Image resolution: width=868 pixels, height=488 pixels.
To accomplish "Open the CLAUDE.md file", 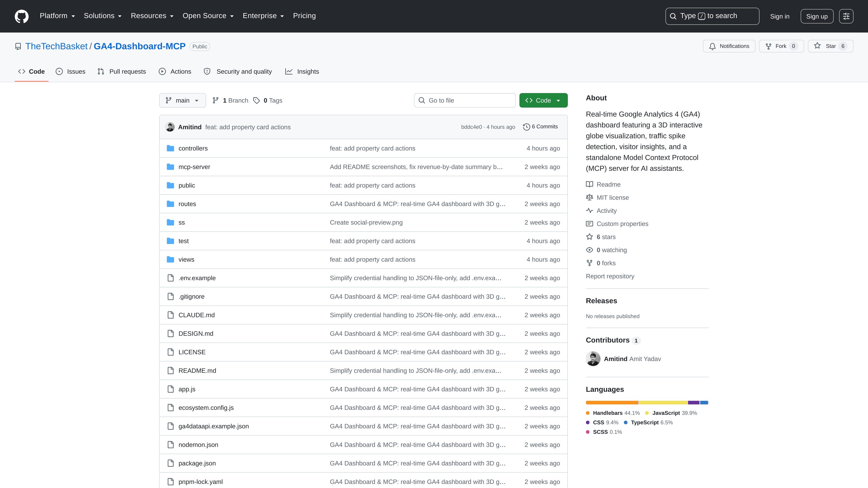I will pos(196,315).
